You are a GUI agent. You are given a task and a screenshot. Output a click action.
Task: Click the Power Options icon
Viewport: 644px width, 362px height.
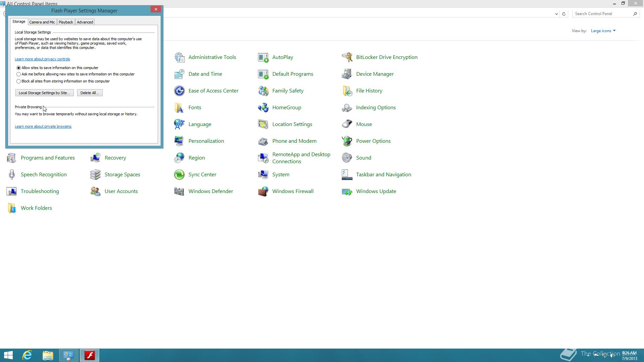tap(347, 141)
